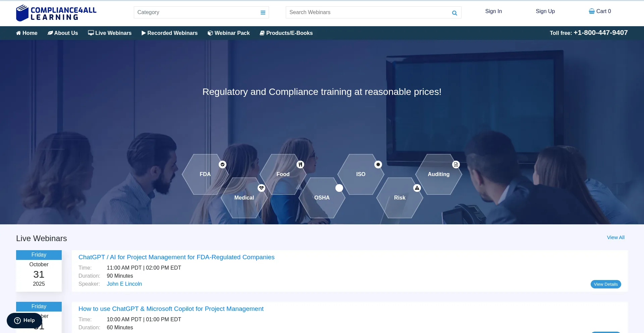Open the Risk hexagon category
The width and height of the screenshot is (644, 333).
click(x=399, y=198)
